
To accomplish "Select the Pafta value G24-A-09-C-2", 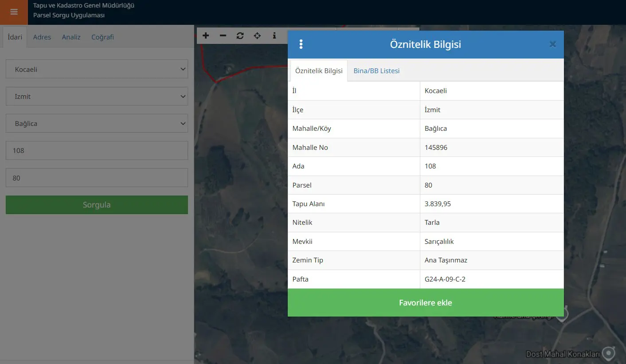I will [x=445, y=279].
